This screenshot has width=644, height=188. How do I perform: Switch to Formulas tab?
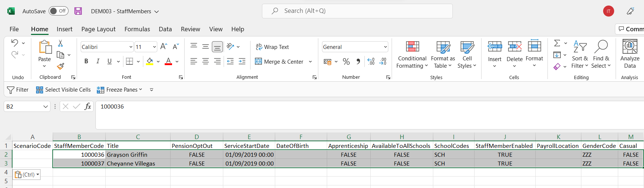[137, 29]
